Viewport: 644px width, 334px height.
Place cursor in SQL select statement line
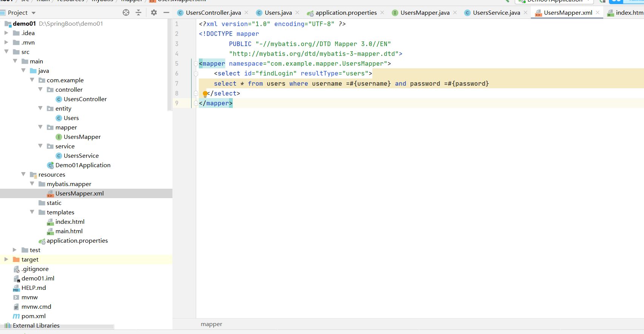pyautogui.click(x=351, y=83)
